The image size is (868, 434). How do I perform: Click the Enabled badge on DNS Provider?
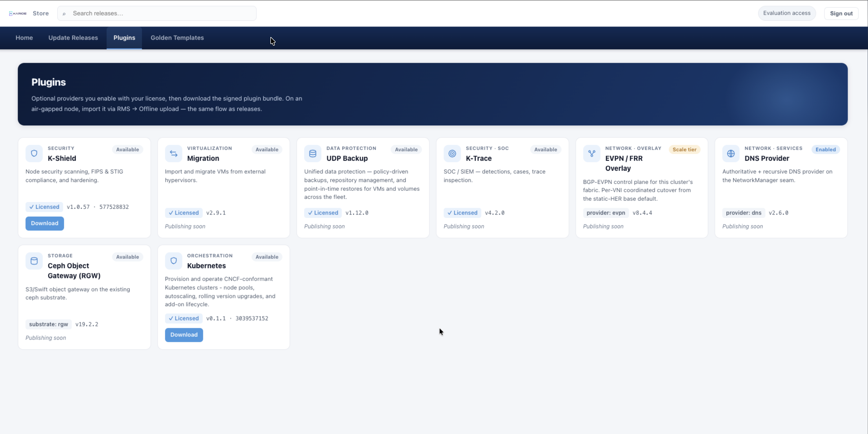pyautogui.click(x=825, y=150)
